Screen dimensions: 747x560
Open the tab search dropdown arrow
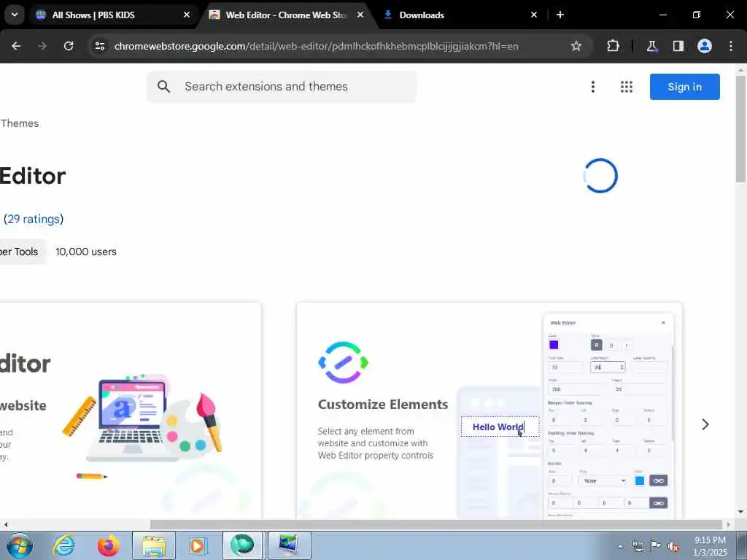tap(15, 15)
